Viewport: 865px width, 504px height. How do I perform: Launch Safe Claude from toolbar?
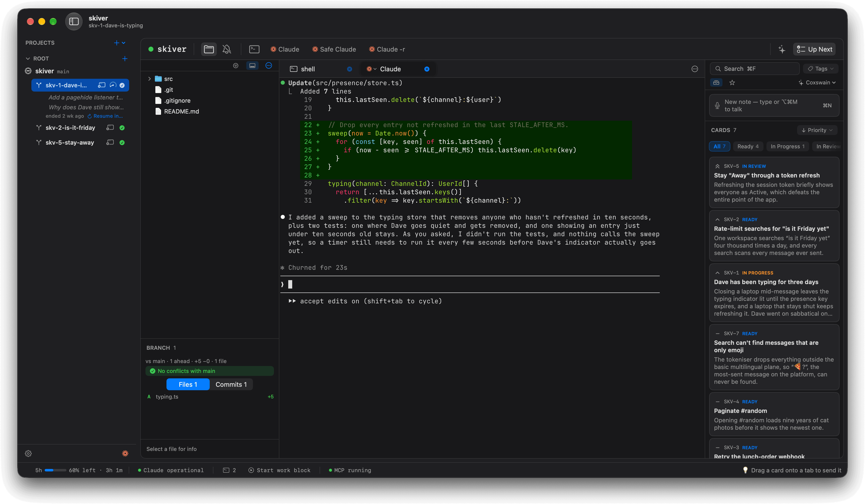(334, 49)
